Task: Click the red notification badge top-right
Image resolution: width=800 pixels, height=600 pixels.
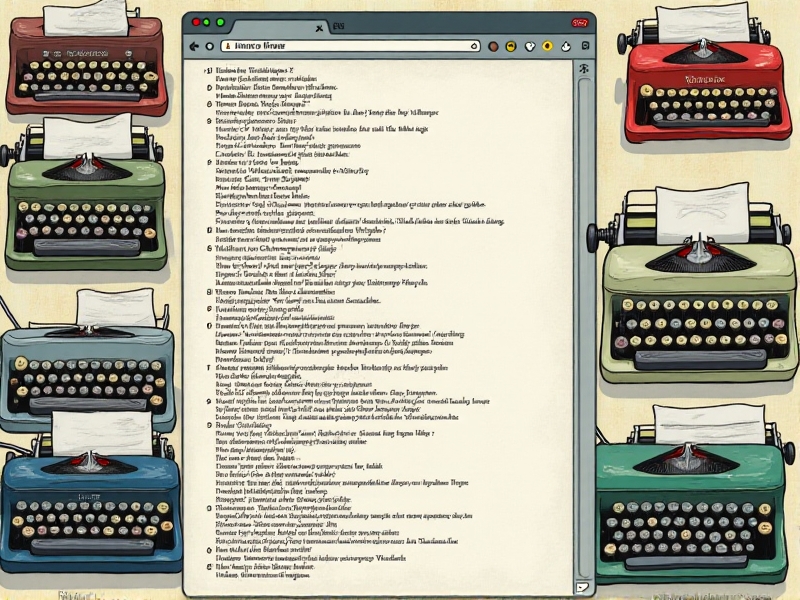Action: pyautogui.click(x=580, y=22)
